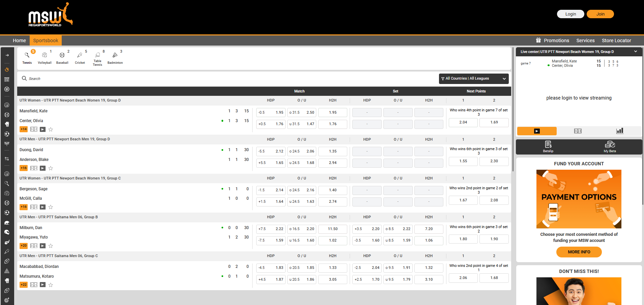644x305 pixels.
Task: Select odds 11.50 for Milburn H2H
Action: point(333,229)
